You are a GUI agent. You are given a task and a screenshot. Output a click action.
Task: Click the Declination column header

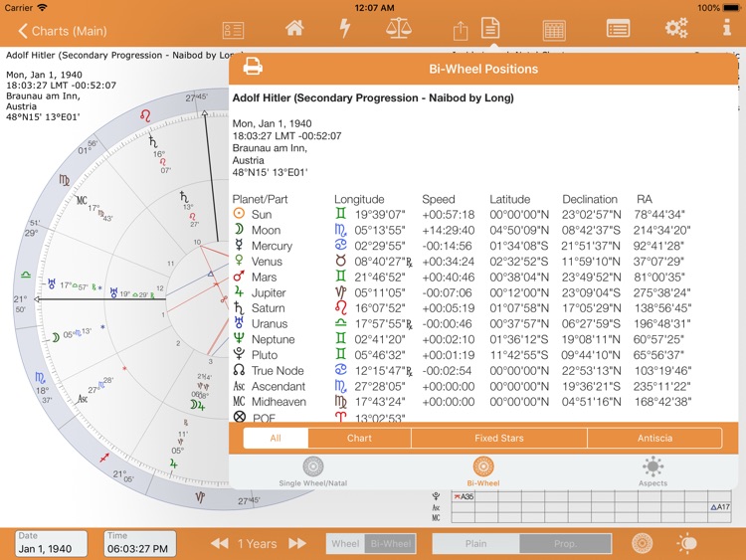[590, 199]
